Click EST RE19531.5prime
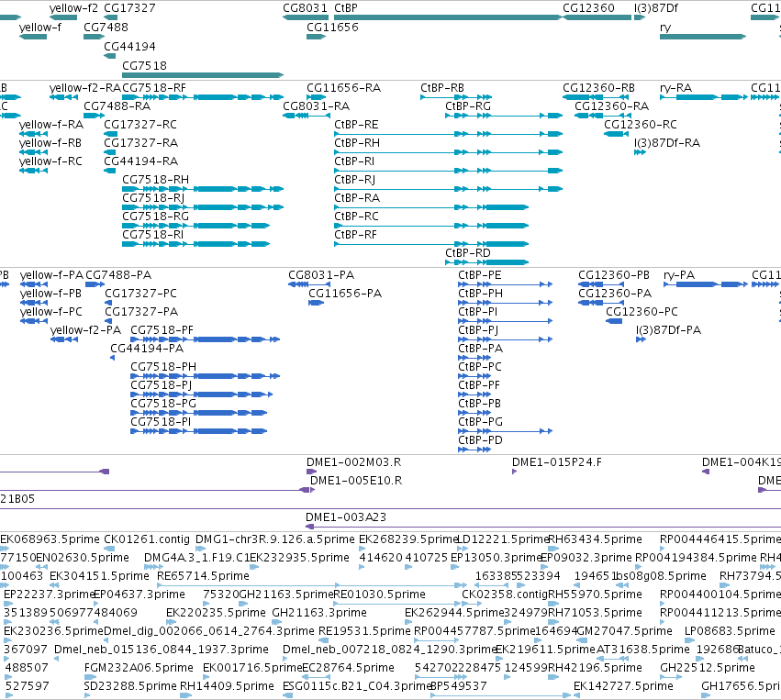 (x=364, y=631)
